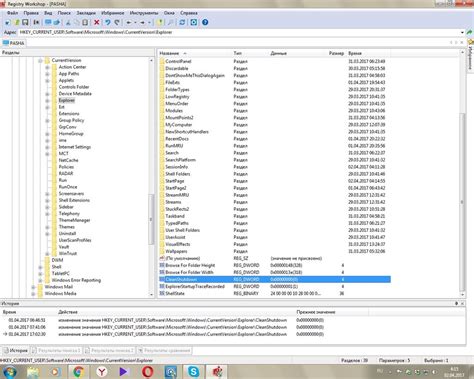Navigate back with the left arrow icon
Viewport: 474px width, 379px height.
pos(129,22)
